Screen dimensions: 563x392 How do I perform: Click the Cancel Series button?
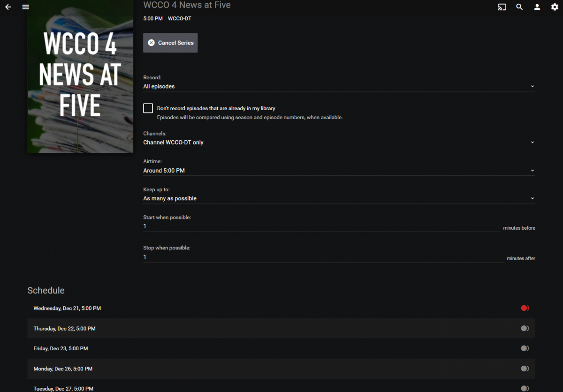click(x=170, y=43)
